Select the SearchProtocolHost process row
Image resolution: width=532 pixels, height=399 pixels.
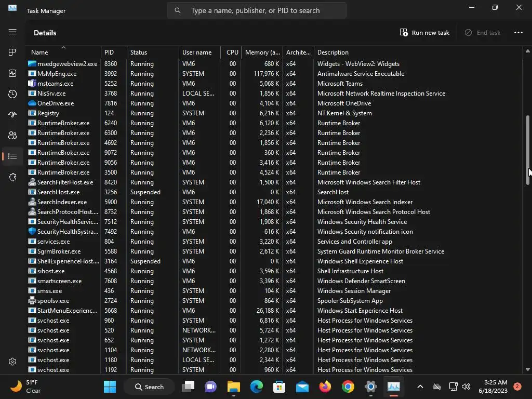[274, 212]
